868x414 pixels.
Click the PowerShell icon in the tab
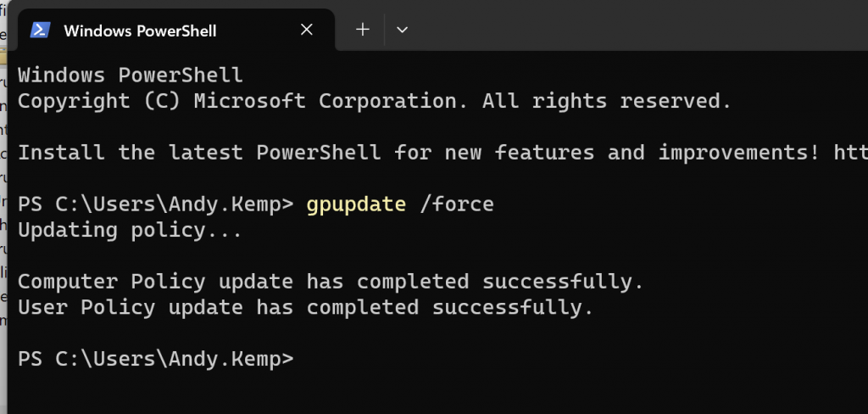(x=41, y=30)
